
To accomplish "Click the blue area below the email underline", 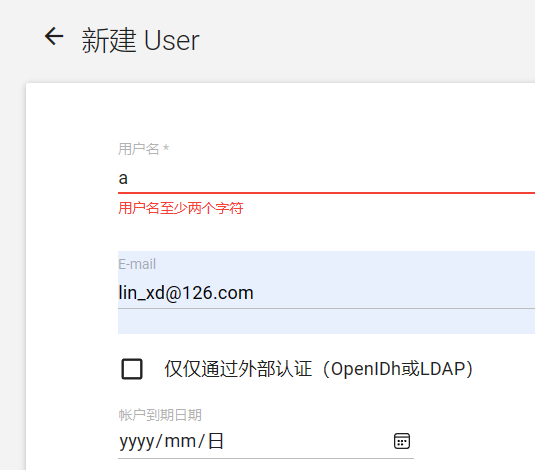I will click(x=326, y=321).
